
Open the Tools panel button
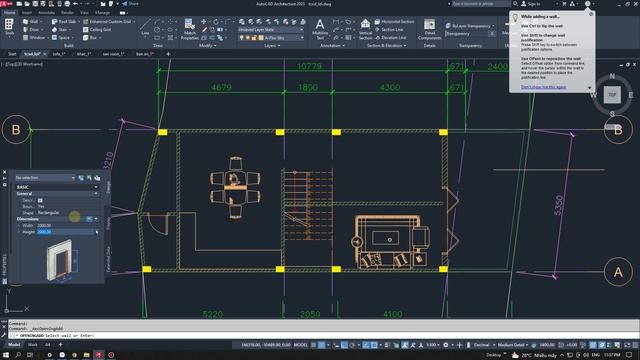[x=9, y=28]
